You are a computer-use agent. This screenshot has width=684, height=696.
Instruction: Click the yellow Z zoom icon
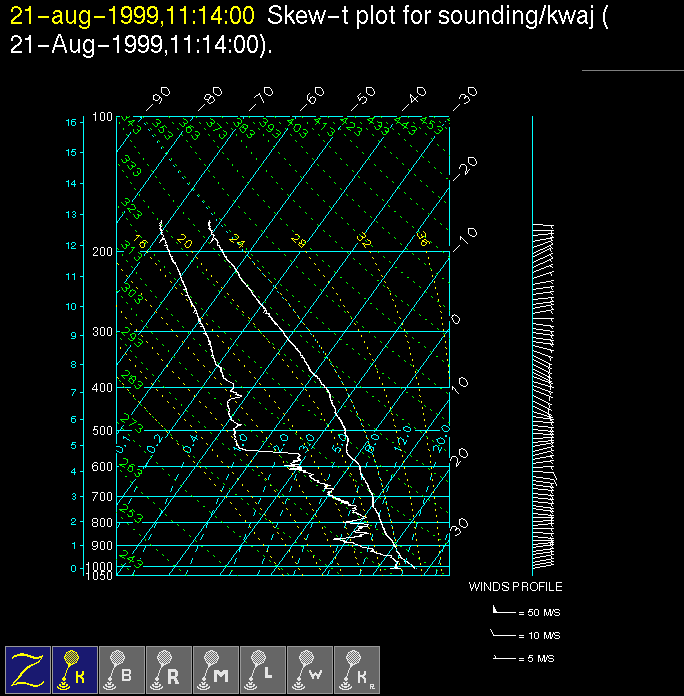point(28,669)
